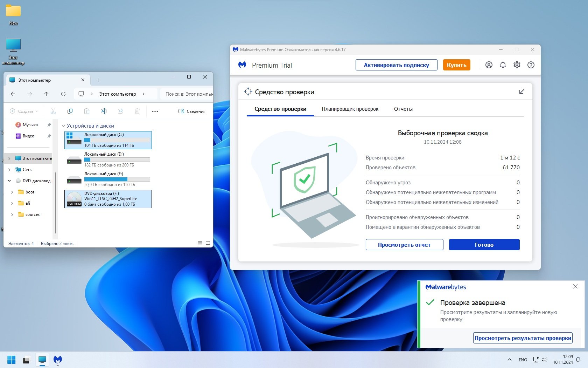
Task: Open Malwarebytes account icon
Action: click(489, 65)
